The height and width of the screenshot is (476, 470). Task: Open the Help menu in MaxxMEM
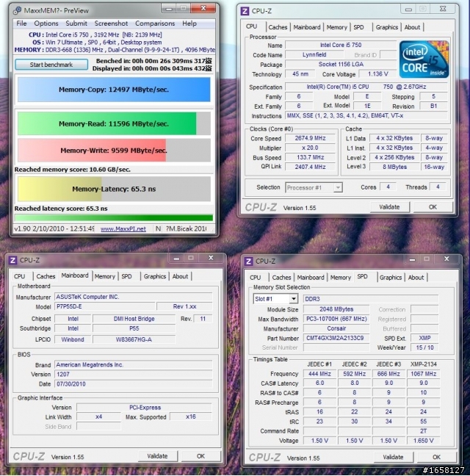tap(189, 24)
